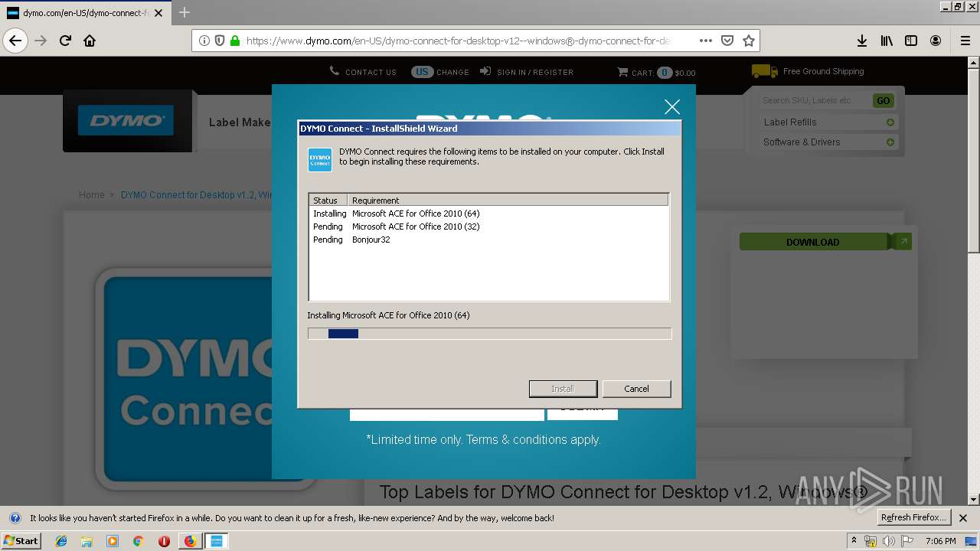This screenshot has height=551, width=980.
Task: Click the search SKU input field
Action: (x=815, y=100)
